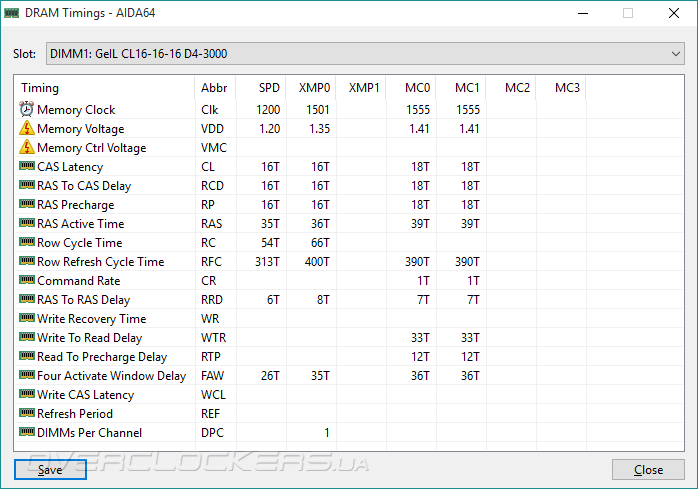Click the SPD FAW value 26T
This screenshot has width=698, height=489.
coord(270,376)
